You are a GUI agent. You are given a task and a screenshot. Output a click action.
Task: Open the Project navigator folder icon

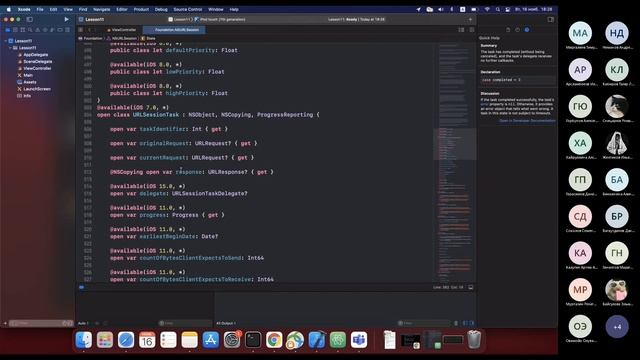point(8,30)
